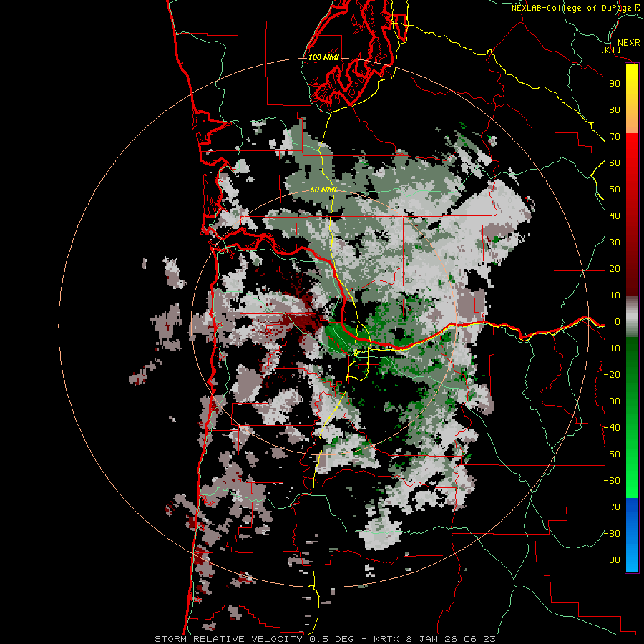The image size is (644, 644).
Task: Click the "30" value on velocity scale
Action: 615,243
